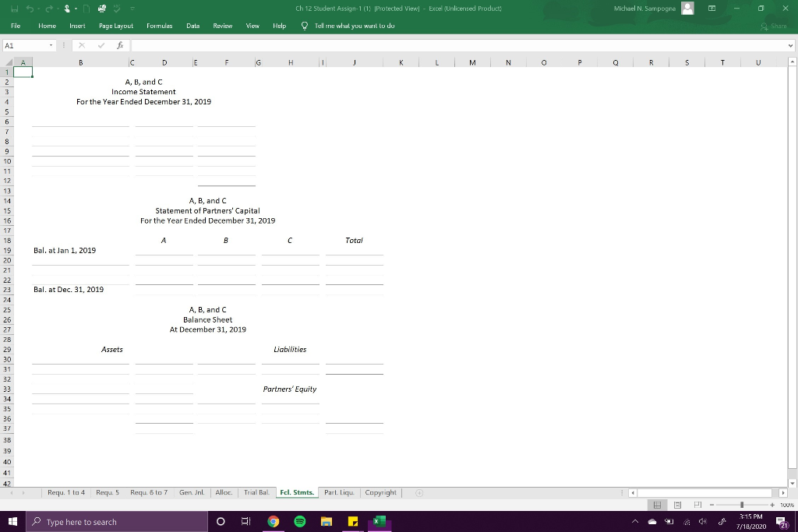Switch to 'Trial Bal.' sheet tab
Screen dimensions: 798x532
point(256,492)
